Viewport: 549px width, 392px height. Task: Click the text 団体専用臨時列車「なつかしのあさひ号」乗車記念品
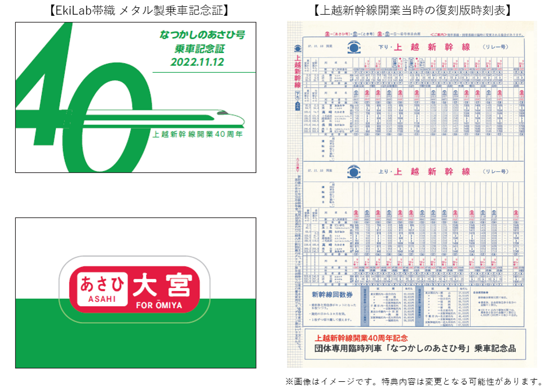[415, 349]
